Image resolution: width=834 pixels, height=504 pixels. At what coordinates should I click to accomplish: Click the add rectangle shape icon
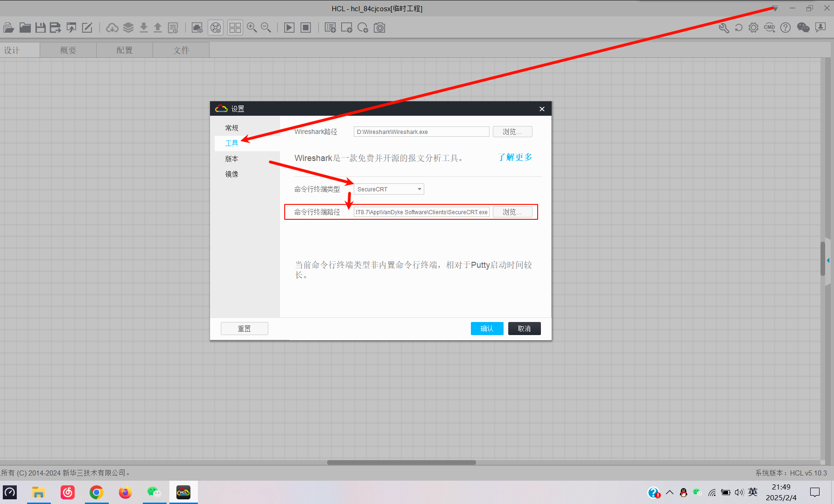coord(347,28)
